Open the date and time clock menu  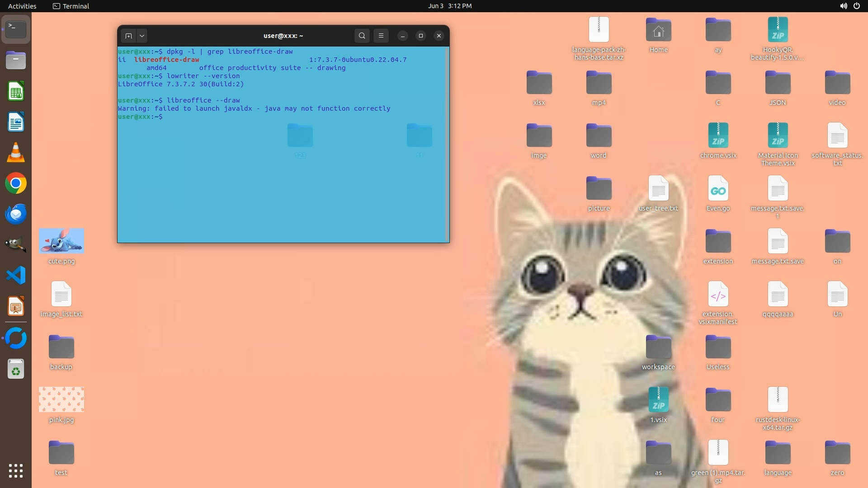click(x=449, y=6)
